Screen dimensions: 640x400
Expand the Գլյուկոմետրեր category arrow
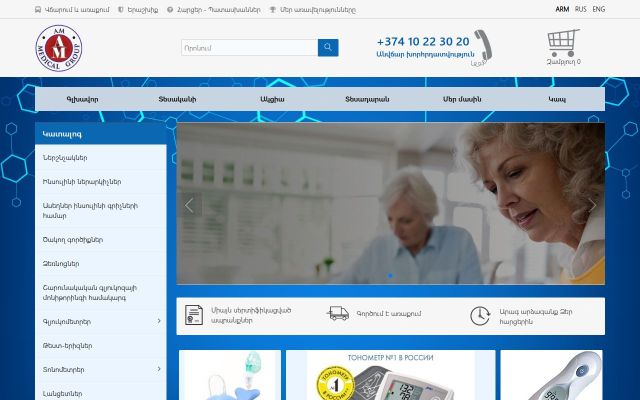pyautogui.click(x=159, y=321)
